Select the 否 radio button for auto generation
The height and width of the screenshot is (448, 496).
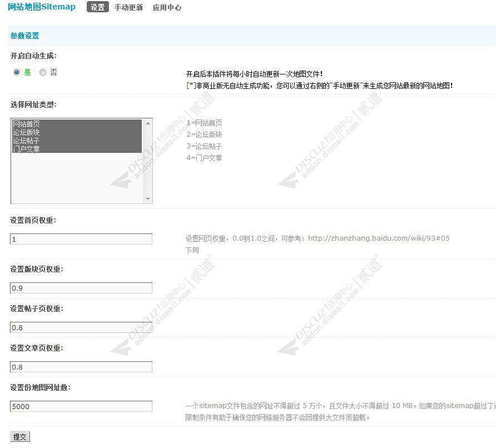(43, 72)
